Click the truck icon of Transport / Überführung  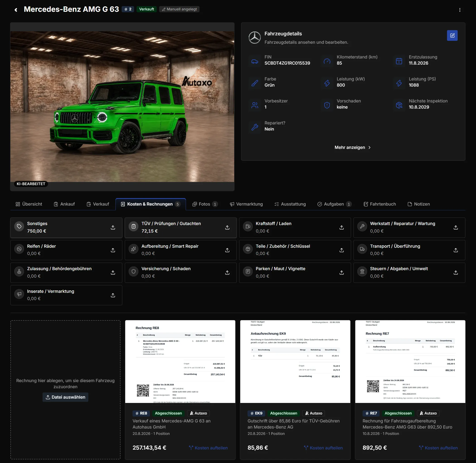point(362,249)
